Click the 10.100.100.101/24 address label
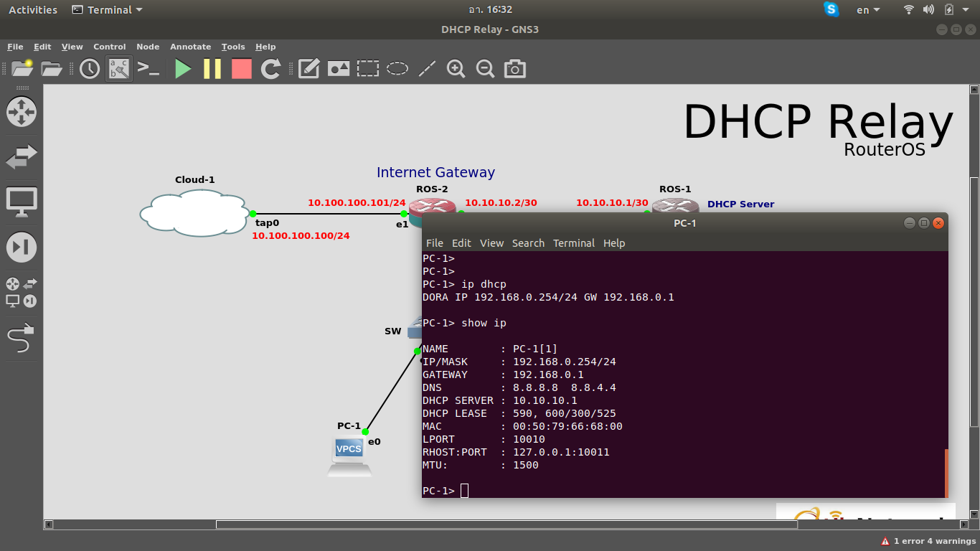 pyautogui.click(x=357, y=202)
